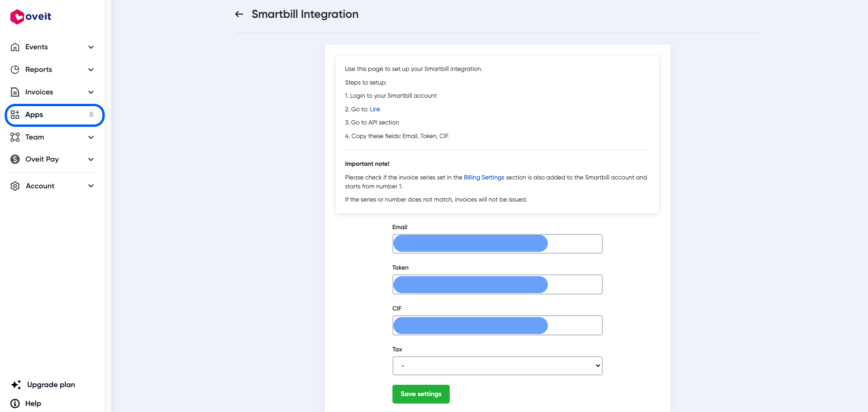This screenshot has height=412, width=868.
Task: Click the Upgrade plan sparkle icon
Action: [16, 385]
